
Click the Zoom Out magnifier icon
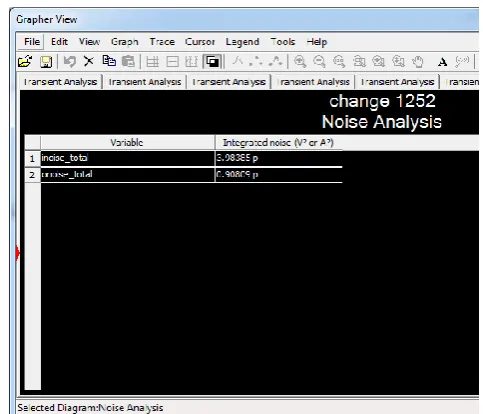tap(319, 62)
